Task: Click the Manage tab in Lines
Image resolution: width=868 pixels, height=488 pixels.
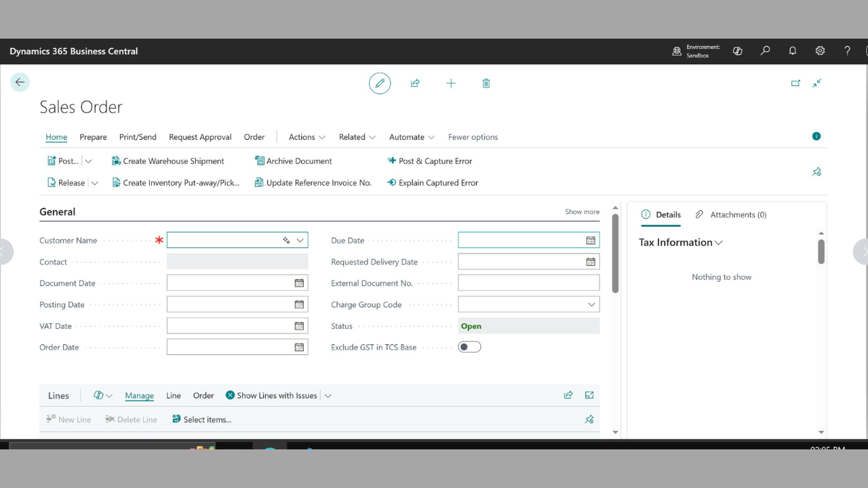Action: pos(139,396)
